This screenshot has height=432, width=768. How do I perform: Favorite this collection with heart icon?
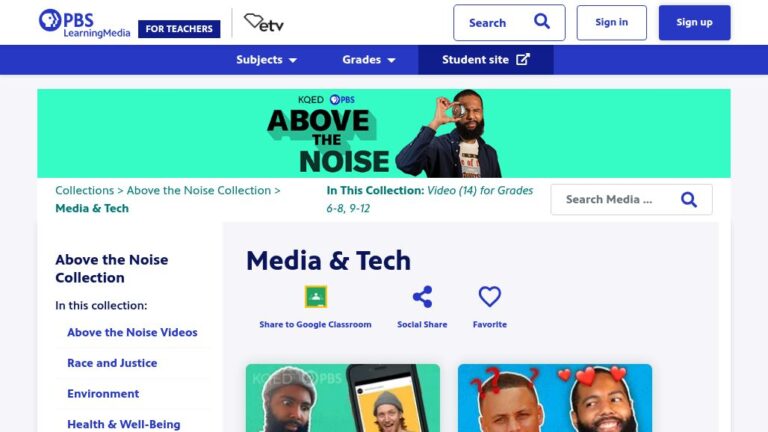(x=490, y=297)
